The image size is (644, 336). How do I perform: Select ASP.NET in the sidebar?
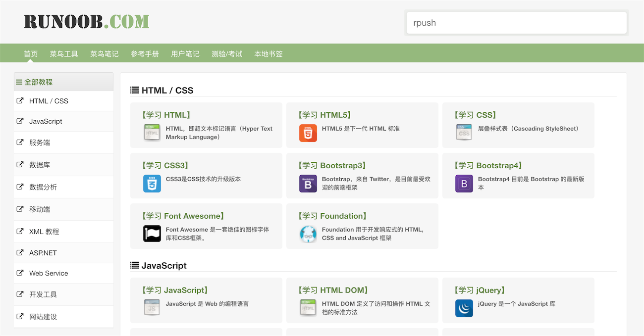point(63,253)
